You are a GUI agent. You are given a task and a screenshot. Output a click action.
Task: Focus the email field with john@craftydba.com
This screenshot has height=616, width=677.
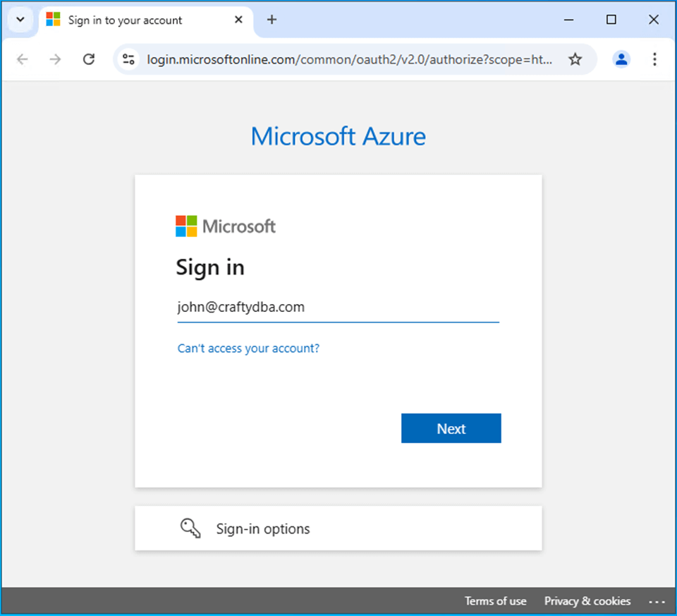pyautogui.click(x=338, y=308)
